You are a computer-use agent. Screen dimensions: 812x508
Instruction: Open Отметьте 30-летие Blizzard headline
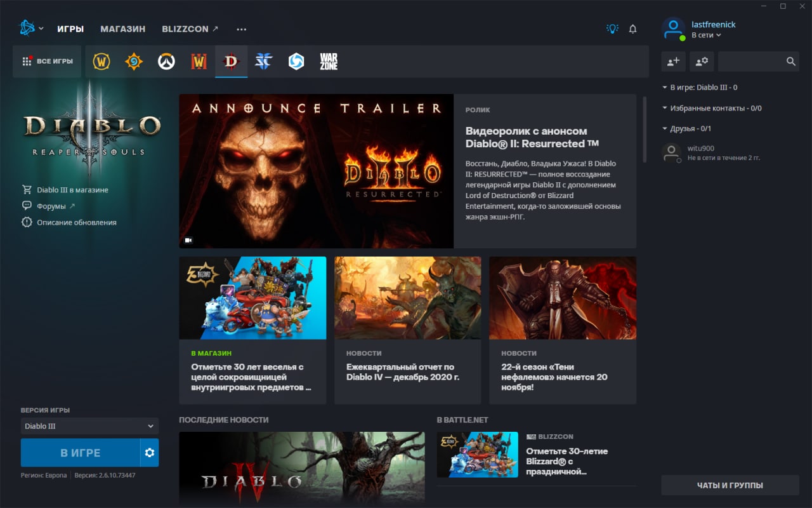(x=566, y=462)
